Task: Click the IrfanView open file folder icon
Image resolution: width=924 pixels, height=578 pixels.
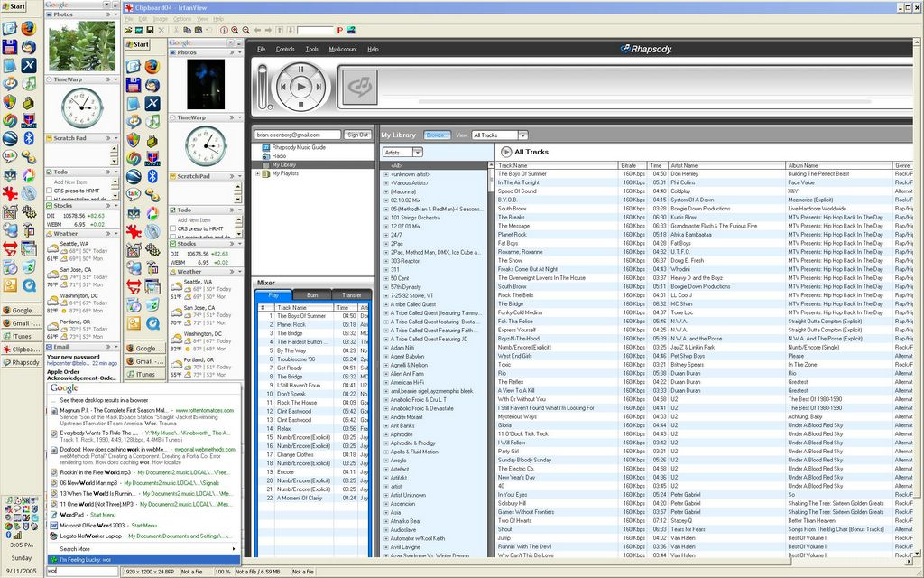Action: pos(128,30)
